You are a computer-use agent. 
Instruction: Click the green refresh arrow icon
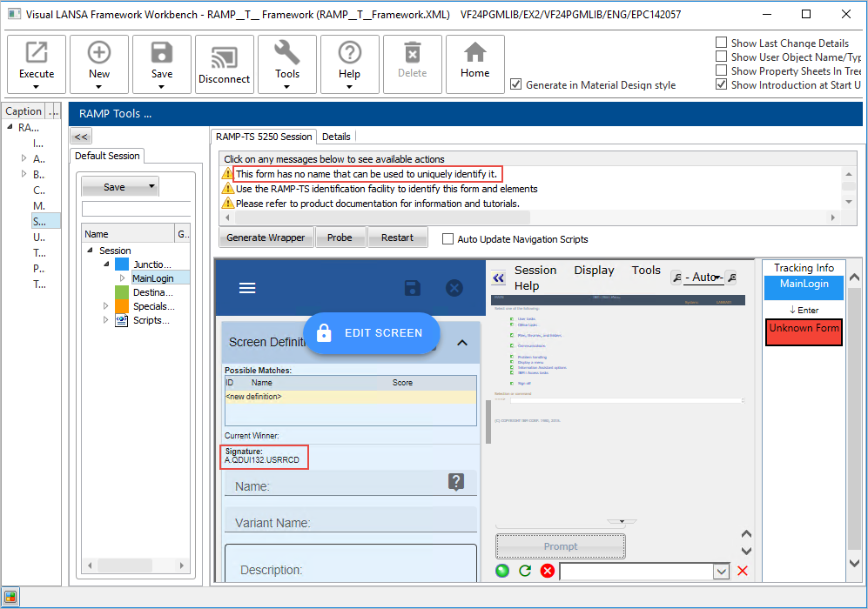click(x=525, y=571)
